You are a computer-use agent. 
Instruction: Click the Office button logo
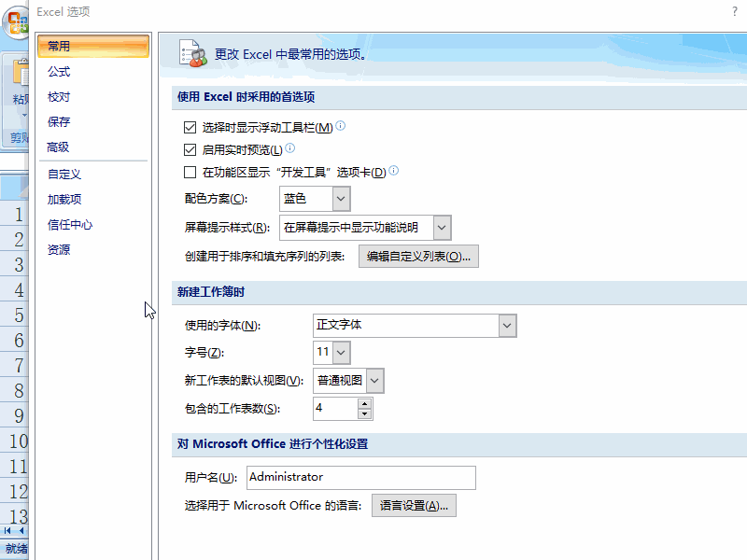(17, 22)
